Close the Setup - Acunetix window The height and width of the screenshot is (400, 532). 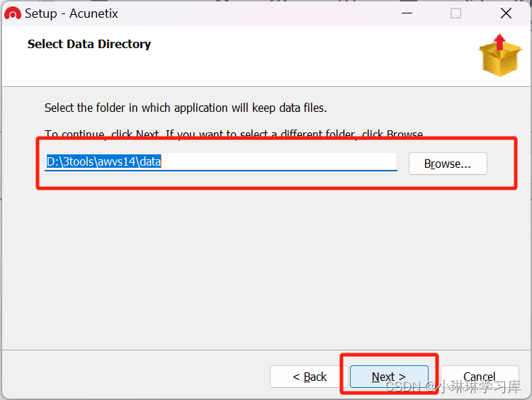(x=506, y=13)
